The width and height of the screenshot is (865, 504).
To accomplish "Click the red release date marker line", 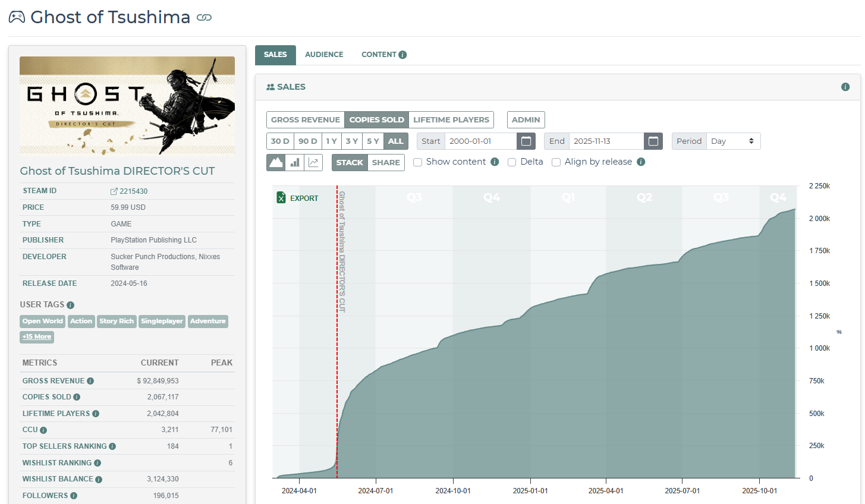I will 337,332.
